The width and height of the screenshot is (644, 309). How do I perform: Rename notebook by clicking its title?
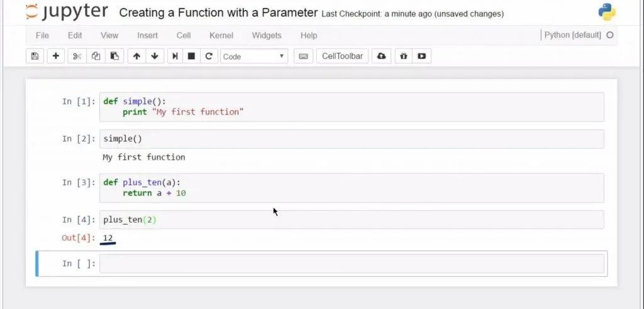[x=218, y=13]
